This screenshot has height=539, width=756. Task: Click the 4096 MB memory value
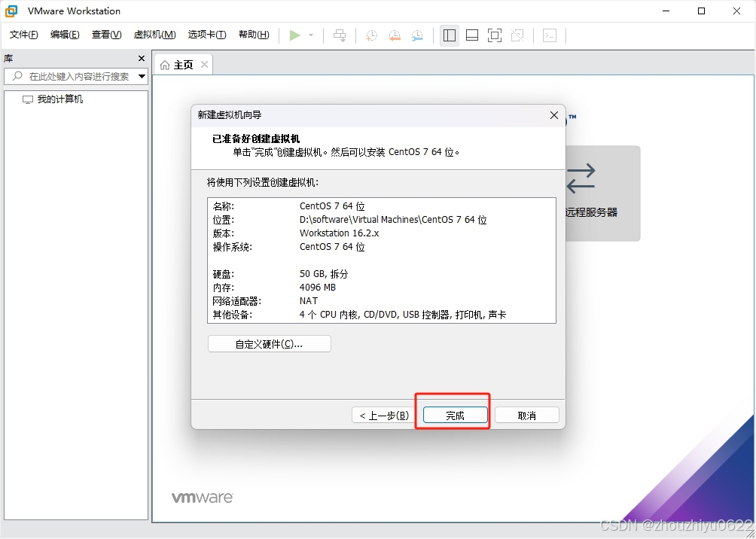(318, 288)
